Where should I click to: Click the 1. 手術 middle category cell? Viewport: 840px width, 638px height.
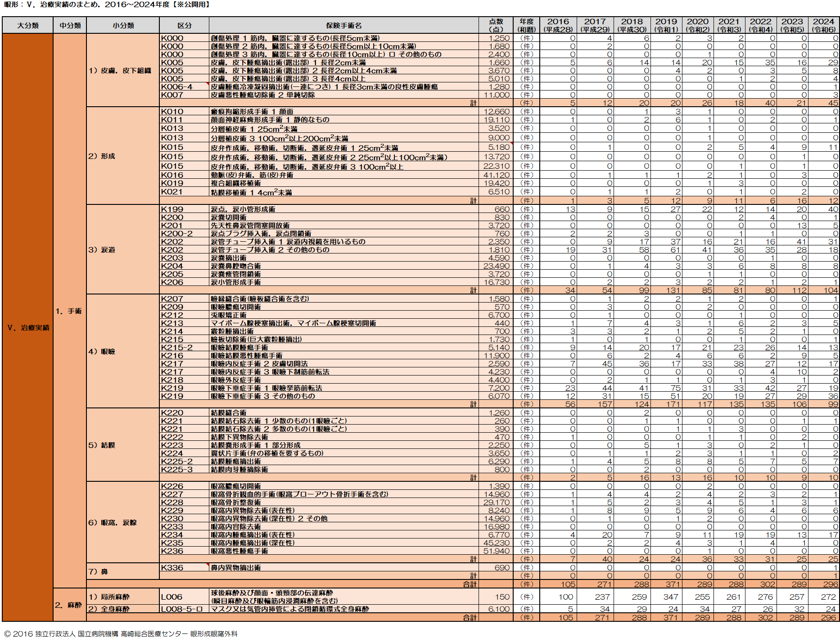pyautogui.click(x=69, y=311)
